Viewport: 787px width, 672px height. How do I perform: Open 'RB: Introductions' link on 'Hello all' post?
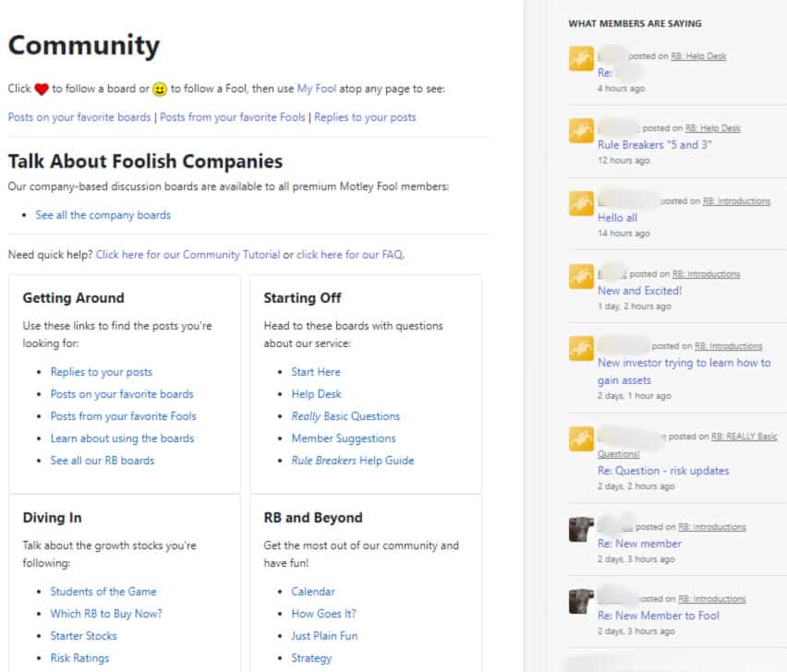tap(736, 201)
